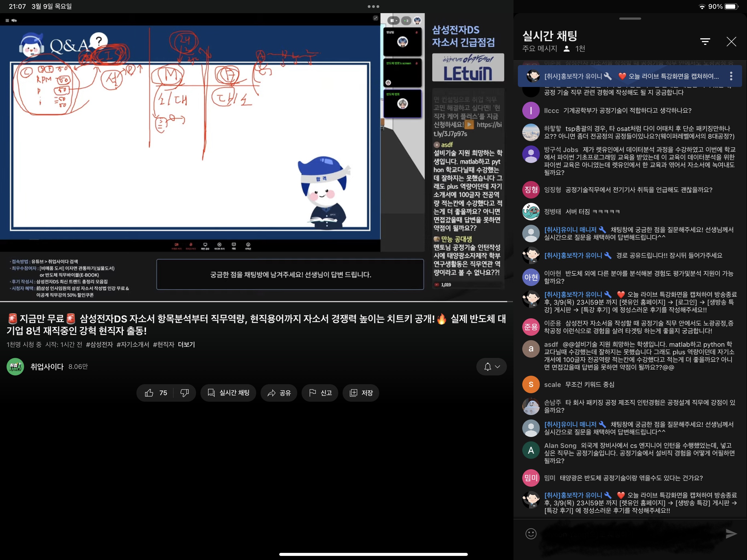The width and height of the screenshot is (747, 560).
Task: Tap the battery indicator
Action: [732, 6]
